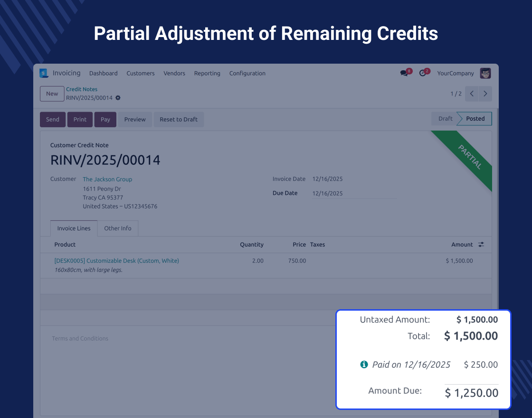Open the Customers menu
The image size is (532, 418).
140,73
